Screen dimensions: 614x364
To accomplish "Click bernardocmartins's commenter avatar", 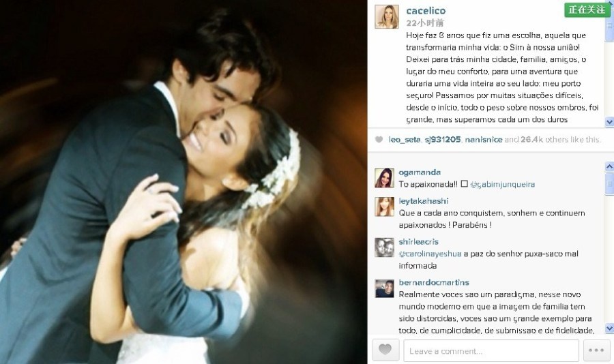I will pos(384,288).
